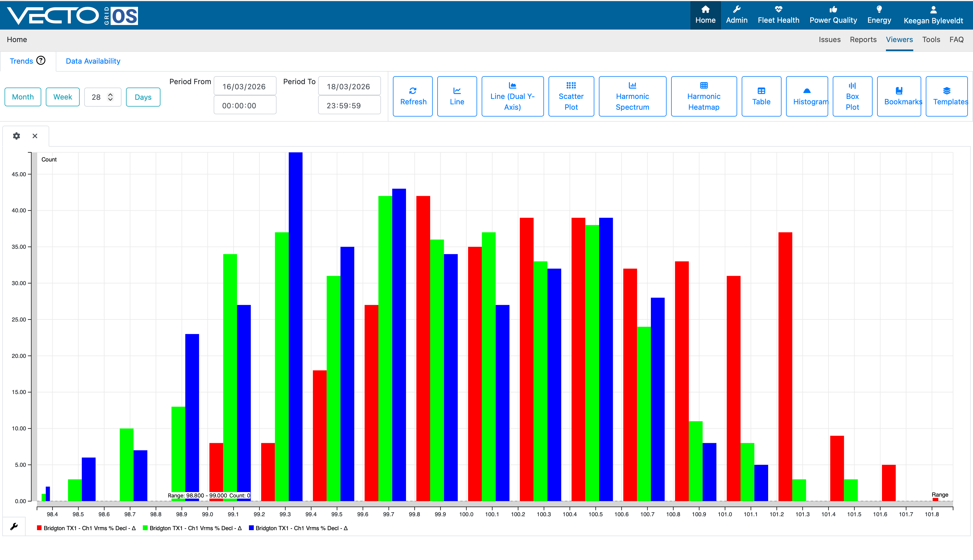Open the Energy section
Screen dimensions: 973x560
coord(879,15)
